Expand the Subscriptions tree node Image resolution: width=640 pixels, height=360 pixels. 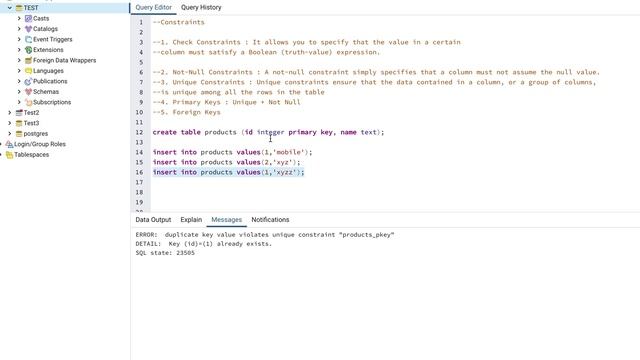coord(19,102)
